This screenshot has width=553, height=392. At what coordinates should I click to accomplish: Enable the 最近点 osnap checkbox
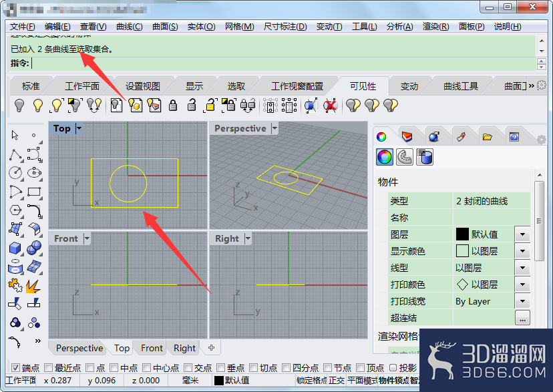point(48,368)
